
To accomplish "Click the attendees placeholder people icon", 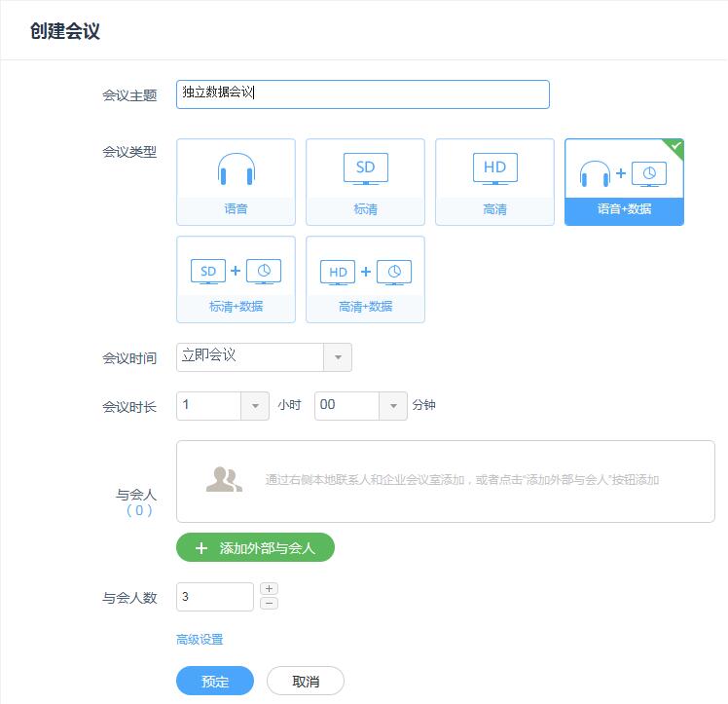I will pos(224,480).
